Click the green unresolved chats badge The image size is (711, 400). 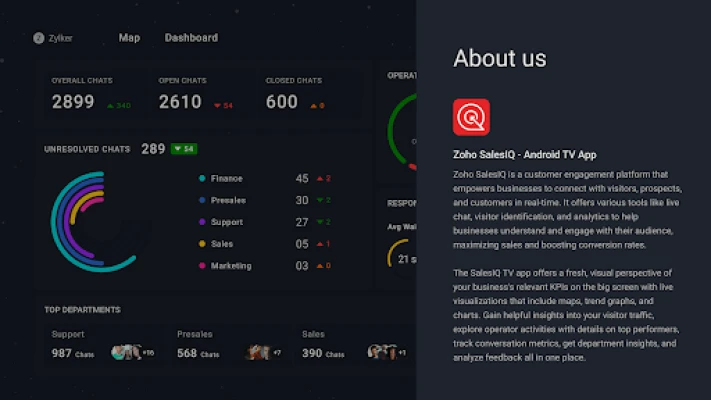(x=184, y=149)
